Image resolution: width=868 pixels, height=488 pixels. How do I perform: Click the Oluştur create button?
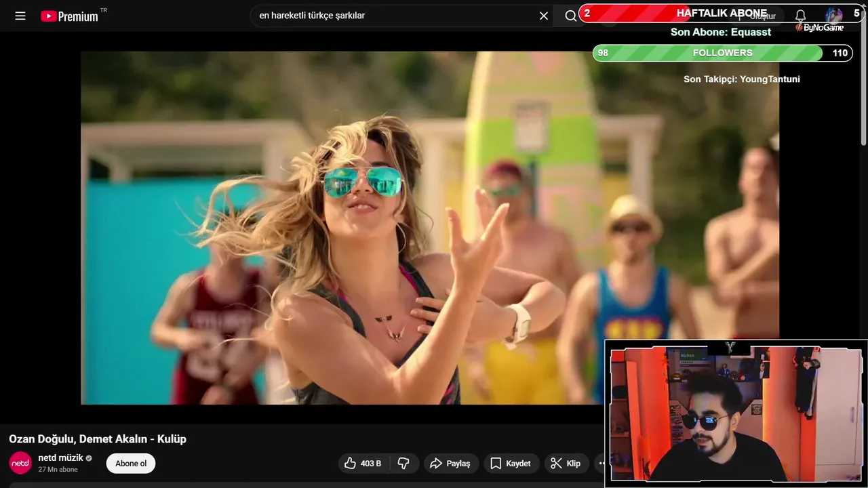tap(758, 16)
